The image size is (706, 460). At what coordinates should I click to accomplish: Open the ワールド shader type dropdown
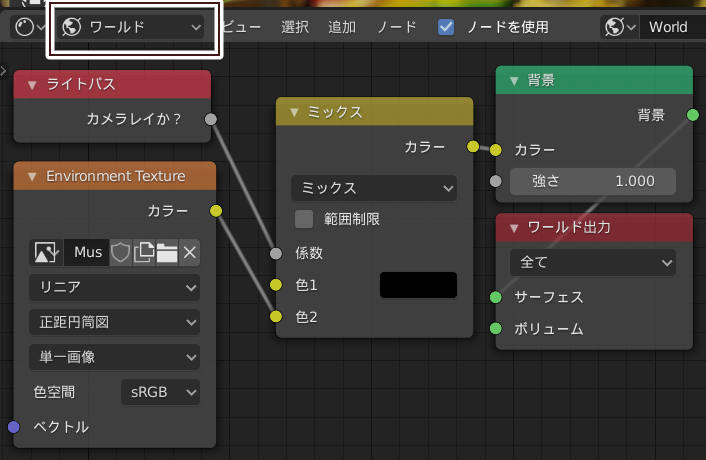point(132,27)
